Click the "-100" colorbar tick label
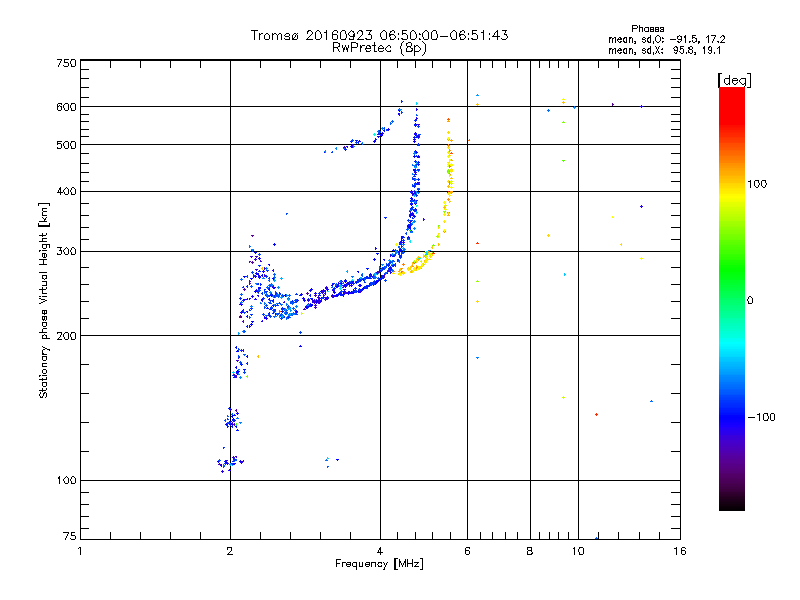800x600 pixels. coord(761,417)
